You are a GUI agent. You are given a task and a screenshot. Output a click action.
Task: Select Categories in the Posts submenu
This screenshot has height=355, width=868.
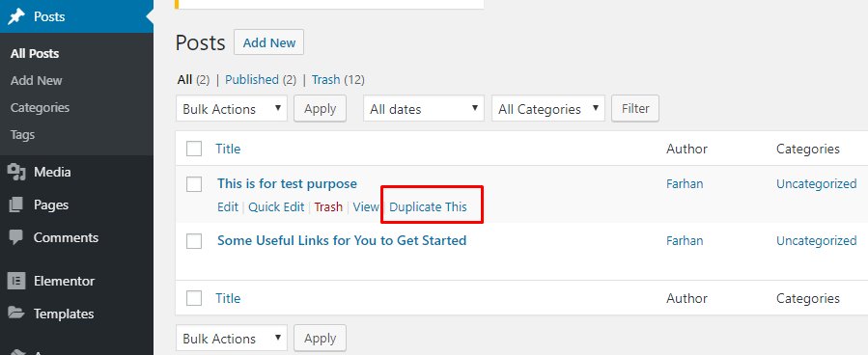pos(40,108)
